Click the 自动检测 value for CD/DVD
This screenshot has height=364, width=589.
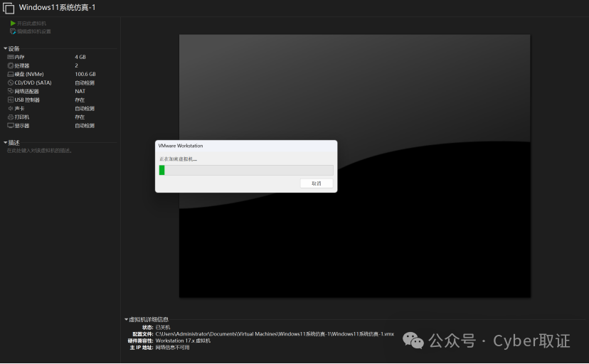pyautogui.click(x=85, y=83)
